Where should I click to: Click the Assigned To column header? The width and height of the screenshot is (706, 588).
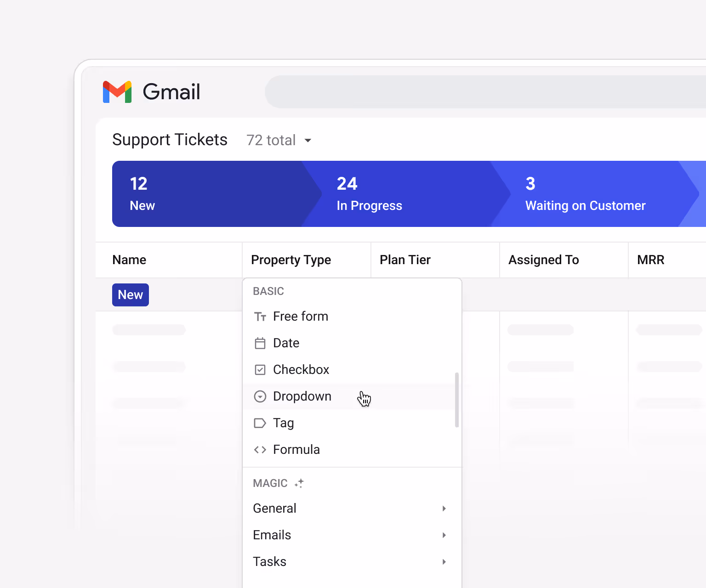tap(564, 260)
